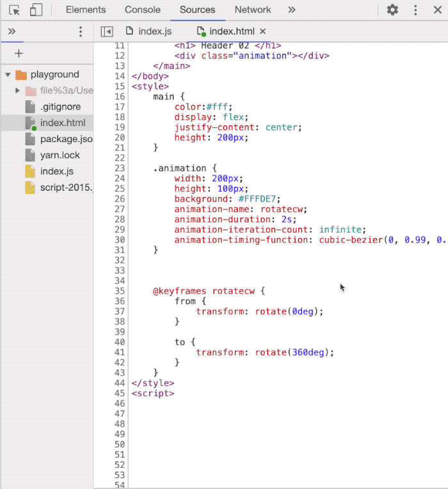Open the Network tab
448x489 pixels.
(253, 10)
